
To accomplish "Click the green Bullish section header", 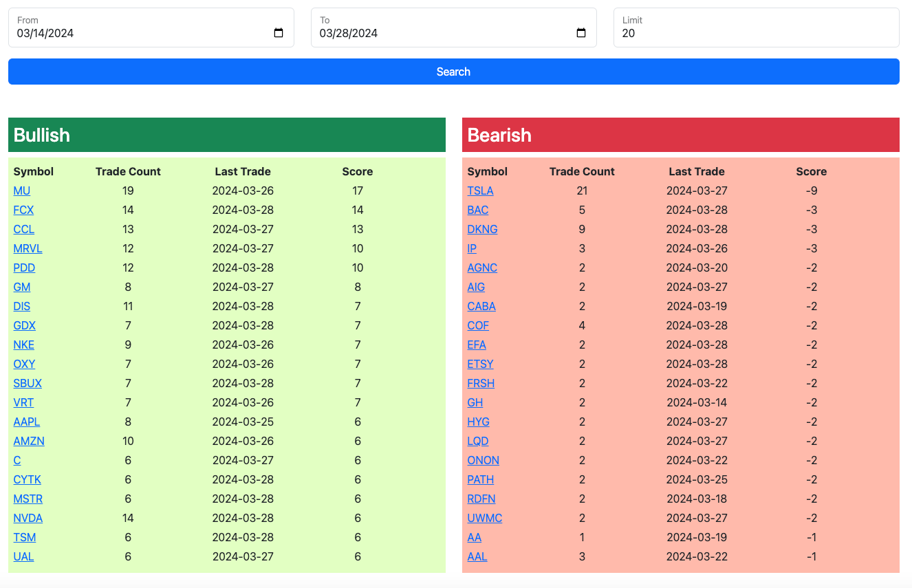I will 227,135.
